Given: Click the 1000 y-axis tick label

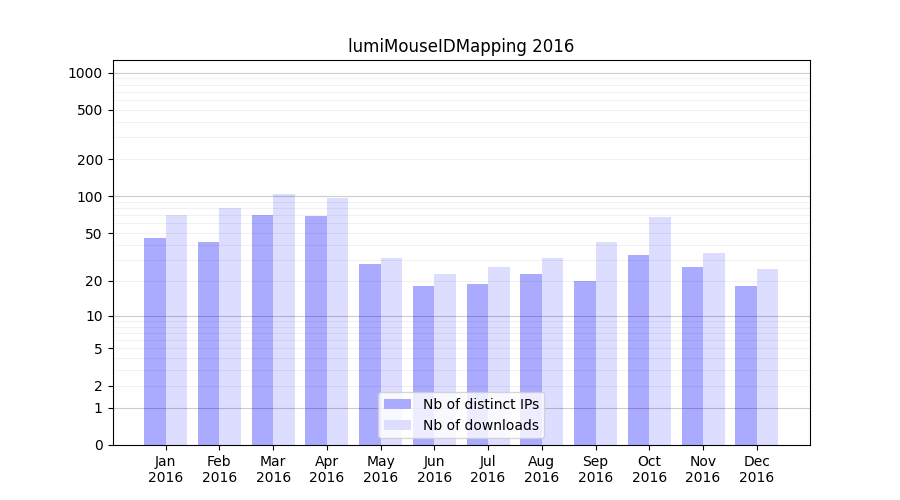Looking at the screenshot, I should (85, 73).
